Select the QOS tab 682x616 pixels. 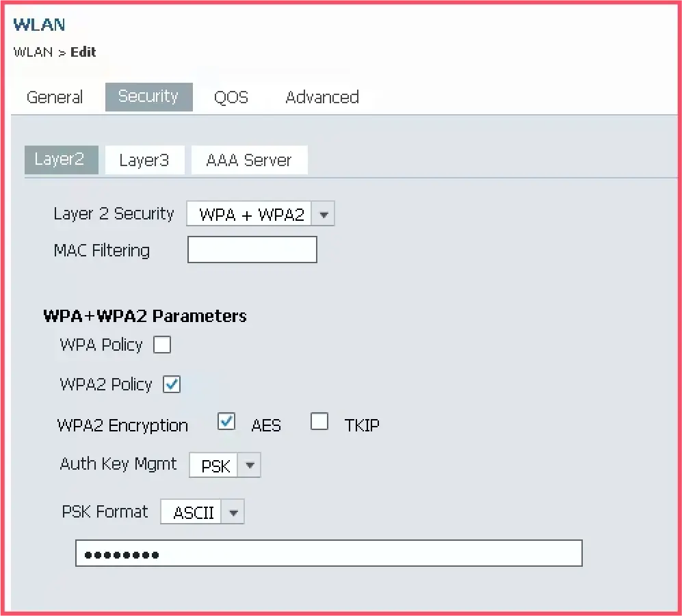(231, 97)
